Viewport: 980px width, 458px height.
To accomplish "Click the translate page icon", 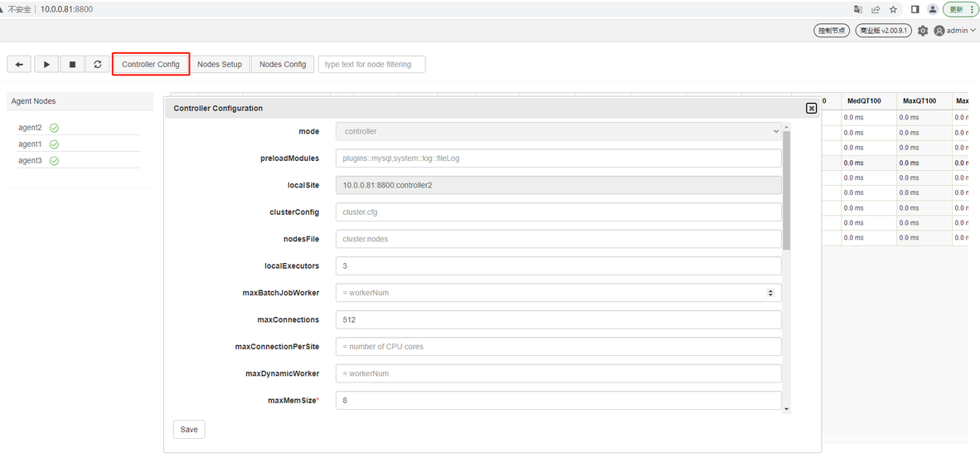I will point(858,9).
